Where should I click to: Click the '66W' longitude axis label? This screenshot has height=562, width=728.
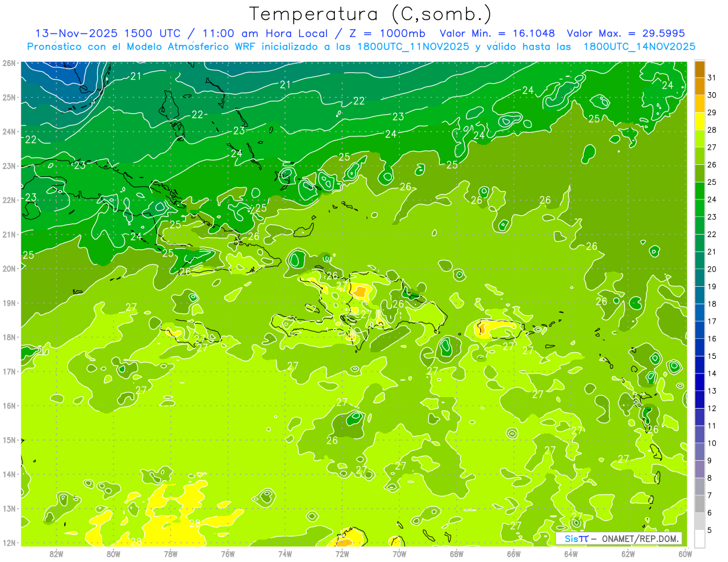[514, 554]
